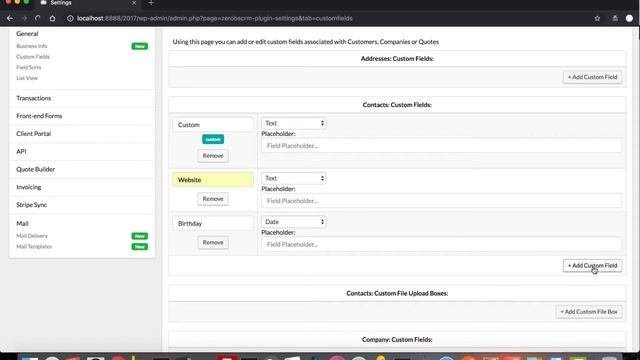Edit the Custom field name box

click(213, 125)
